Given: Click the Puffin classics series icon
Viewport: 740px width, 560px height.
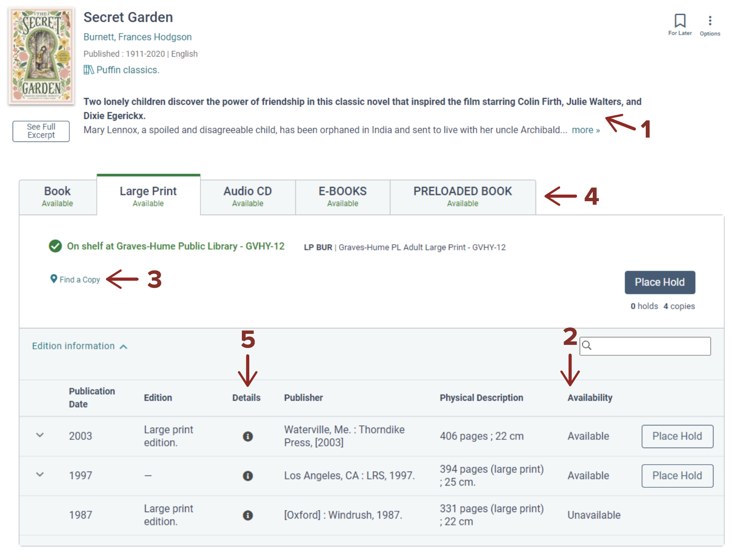Looking at the screenshot, I should click(88, 70).
